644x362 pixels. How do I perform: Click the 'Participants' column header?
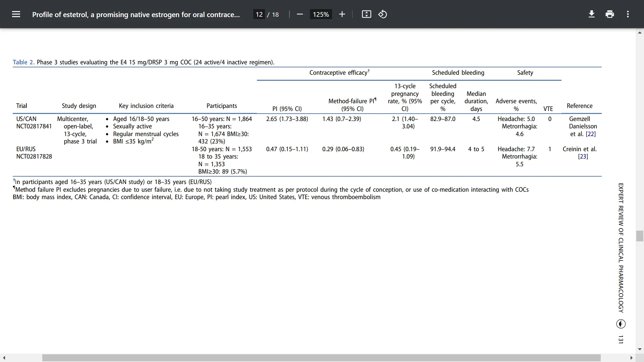click(222, 106)
